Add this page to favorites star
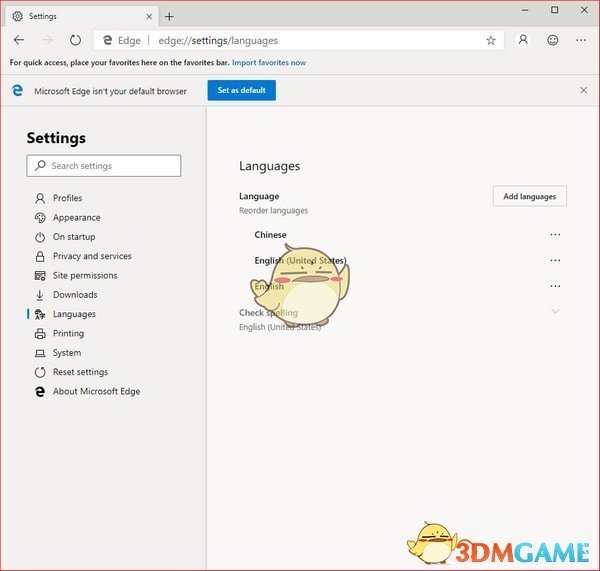 pos(491,40)
